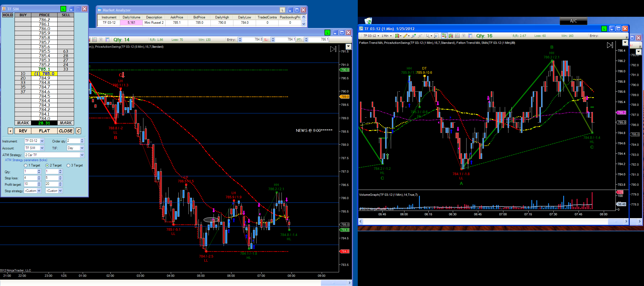The image size is (644, 286).
Task: Click L link button on Market Analyzer window
Action: pyautogui.click(x=282, y=10)
